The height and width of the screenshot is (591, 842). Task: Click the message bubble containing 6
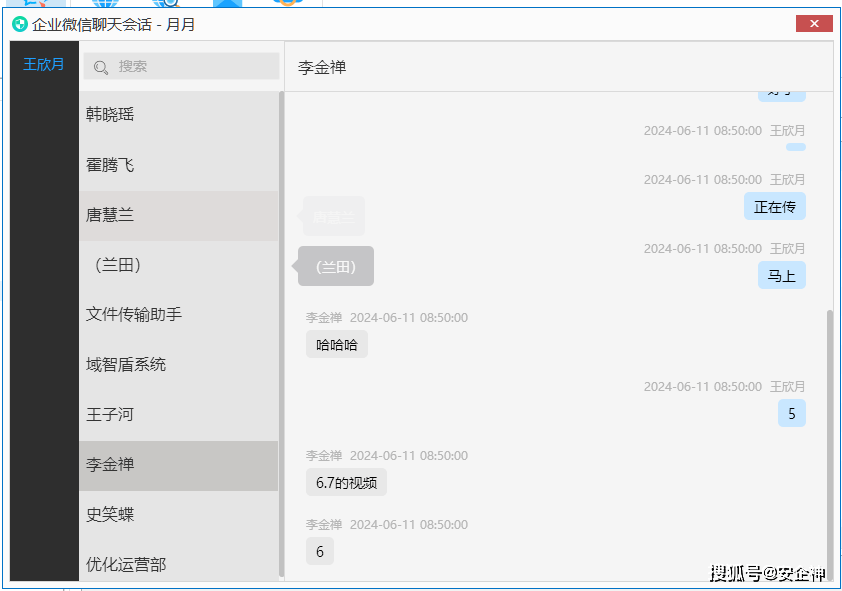(320, 551)
